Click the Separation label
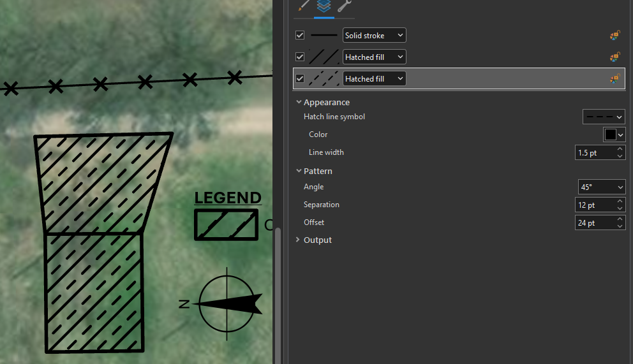Image resolution: width=633 pixels, height=364 pixels. 322,205
